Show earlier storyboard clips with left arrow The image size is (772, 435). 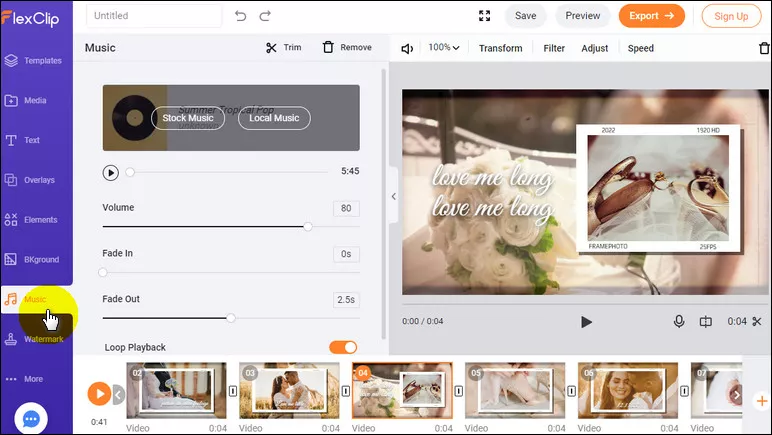[x=119, y=394]
